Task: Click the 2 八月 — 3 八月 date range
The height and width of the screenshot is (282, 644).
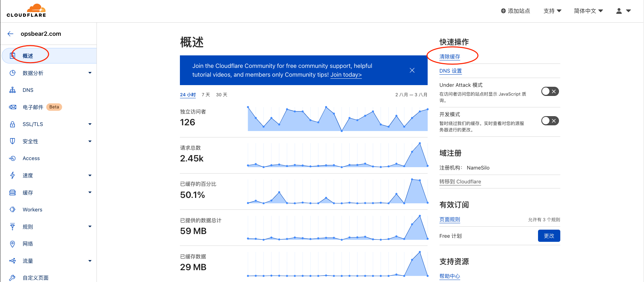Action: point(411,95)
